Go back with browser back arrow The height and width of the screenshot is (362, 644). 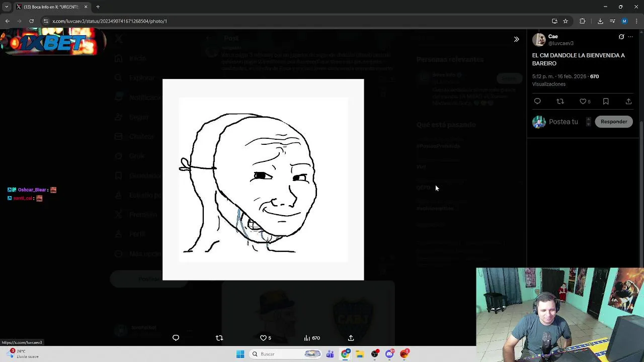[x=7, y=21]
